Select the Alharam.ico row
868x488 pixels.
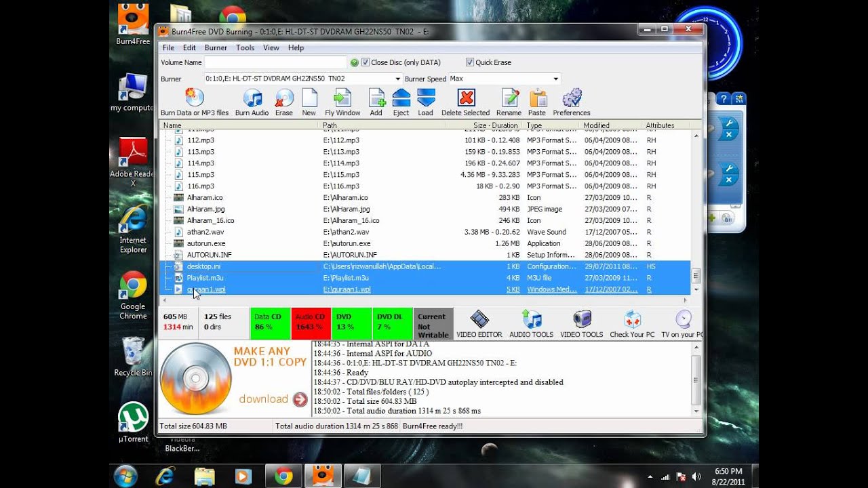coord(425,198)
